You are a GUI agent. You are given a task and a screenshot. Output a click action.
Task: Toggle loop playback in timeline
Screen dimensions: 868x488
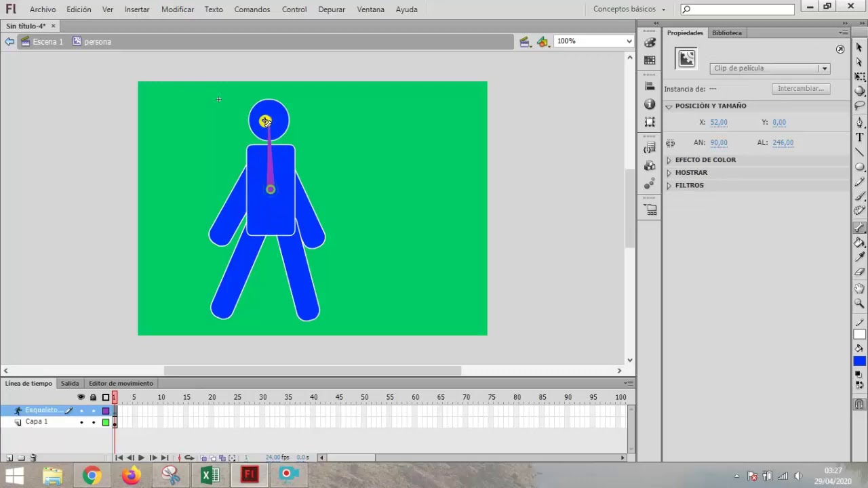tap(189, 457)
